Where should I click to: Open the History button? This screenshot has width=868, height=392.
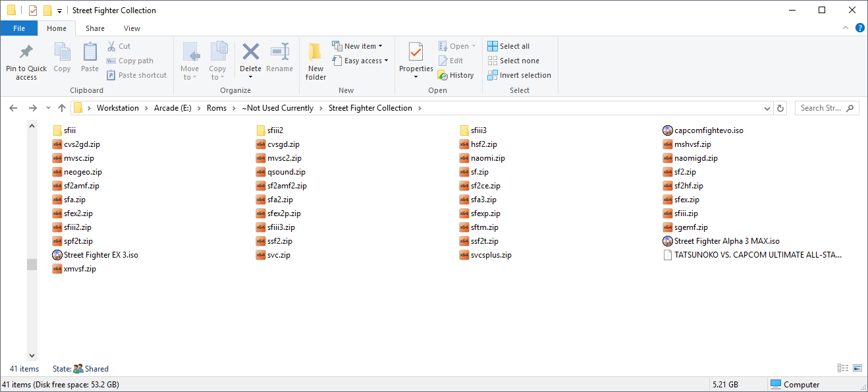pos(456,75)
